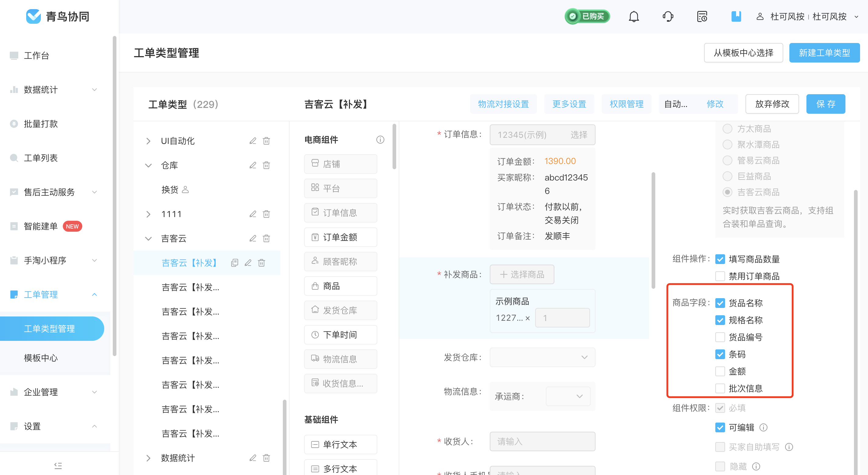Check 金额 field checkbox

tap(720, 371)
